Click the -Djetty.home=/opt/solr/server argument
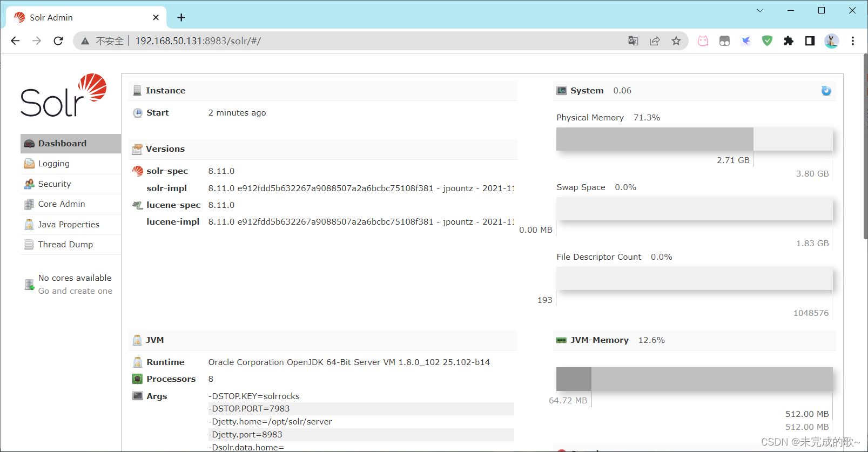 click(x=270, y=422)
